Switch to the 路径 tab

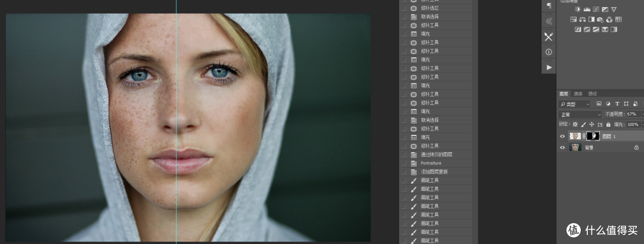tap(593, 94)
